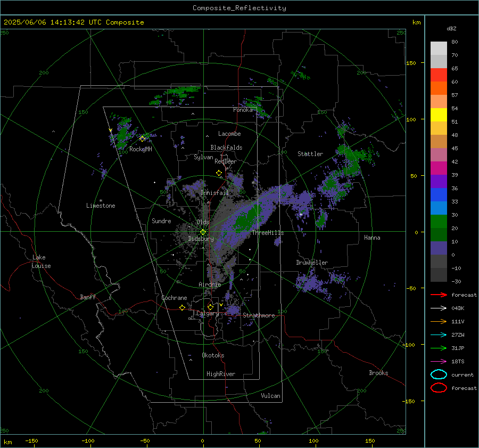The width and height of the screenshot is (479, 448).
Task: Click the magenta 18TS arrow icon
Action: tap(439, 362)
